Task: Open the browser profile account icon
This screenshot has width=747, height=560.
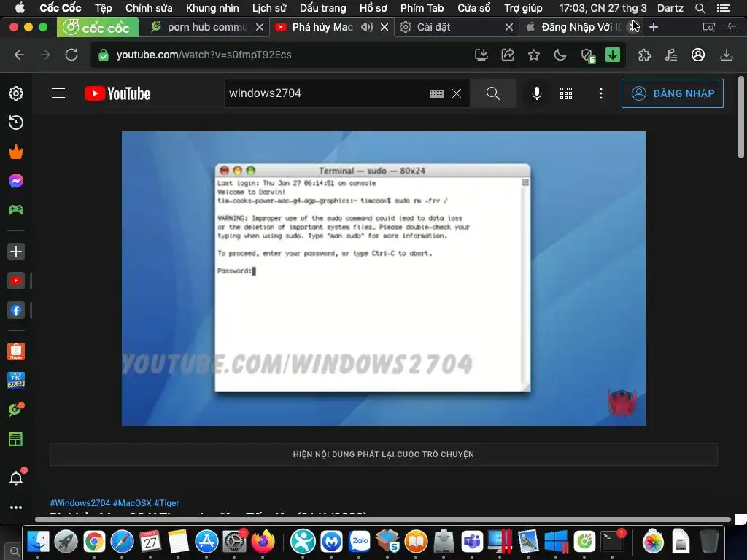Action: 698,55
